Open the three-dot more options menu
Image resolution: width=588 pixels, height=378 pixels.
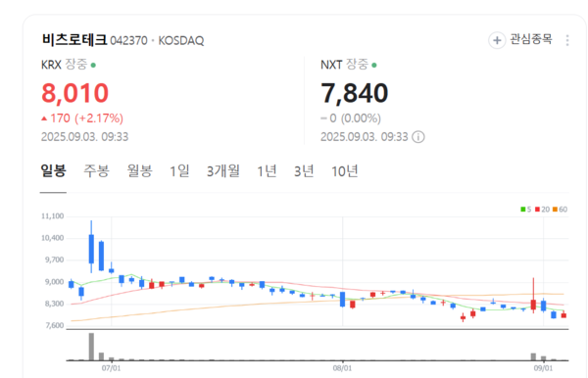tap(567, 40)
